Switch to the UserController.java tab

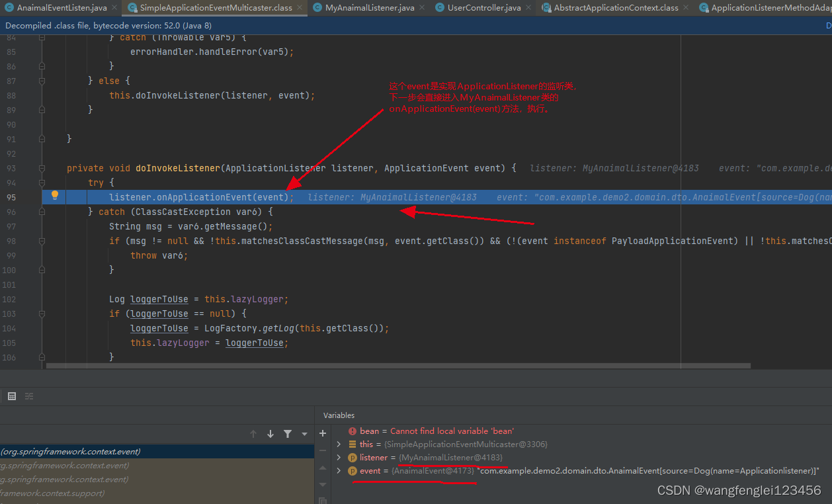tap(483, 8)
